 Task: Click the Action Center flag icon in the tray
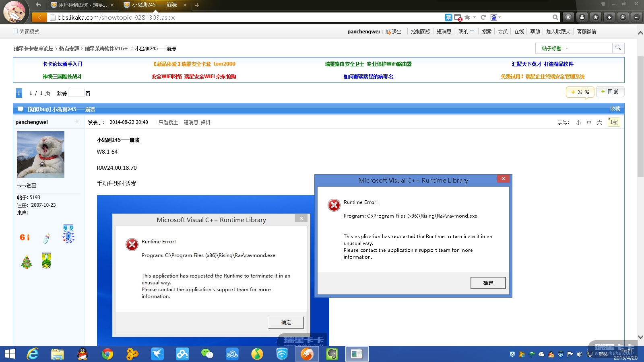pos(570,354)
